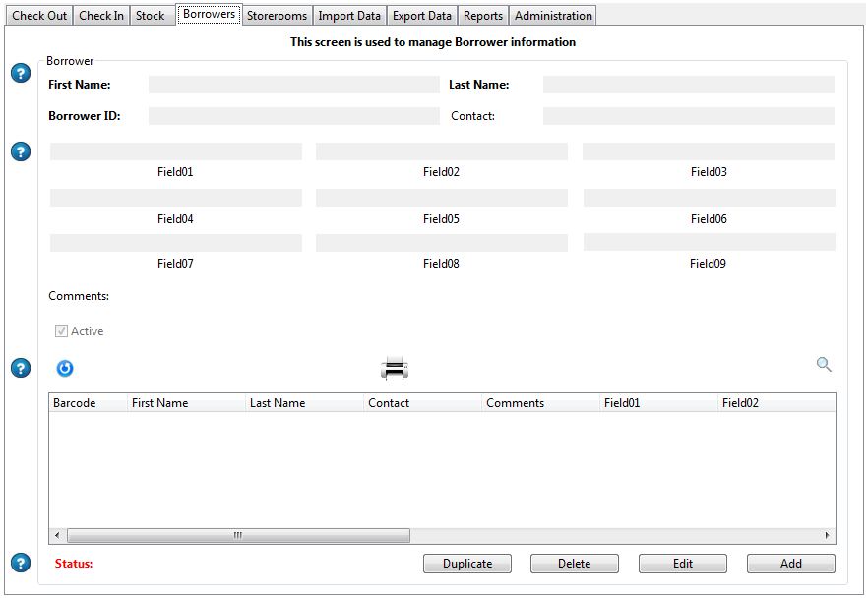Click the help icon beside the Field01 row
This screenshot has height=599, width=868.
[x=21, y=152]
